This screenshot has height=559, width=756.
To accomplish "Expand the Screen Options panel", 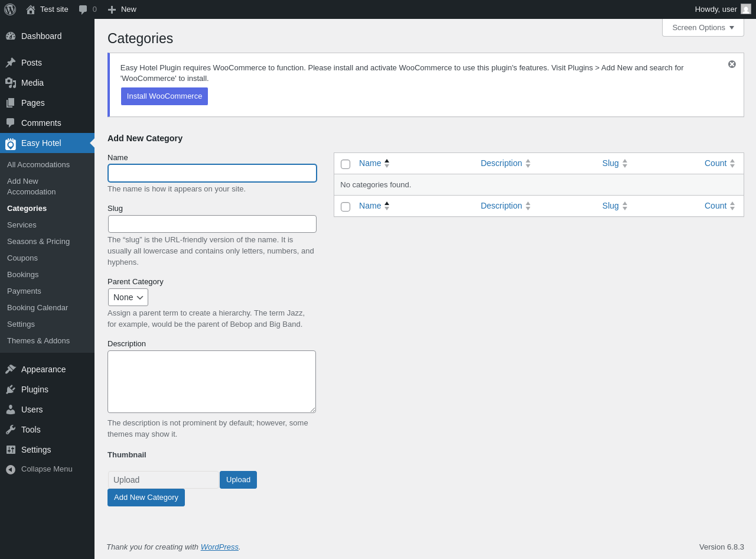I will tap(703, 27).
